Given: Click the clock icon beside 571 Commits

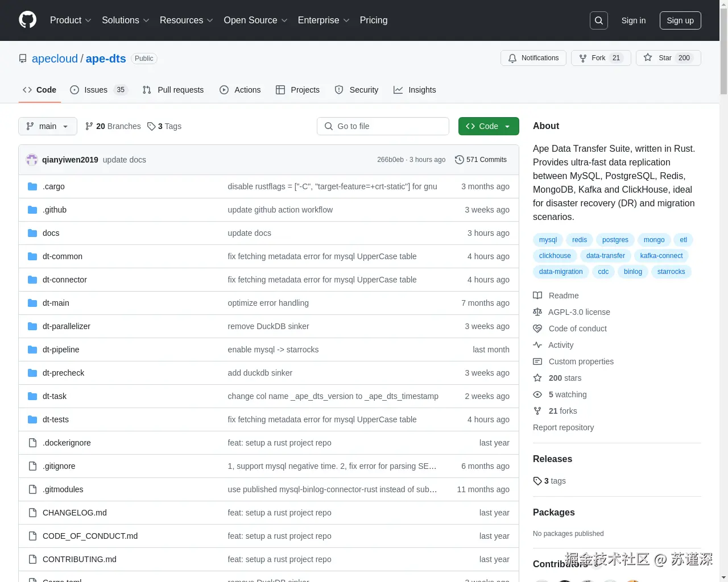Looking at the screenshot, I should pos(459,160).
